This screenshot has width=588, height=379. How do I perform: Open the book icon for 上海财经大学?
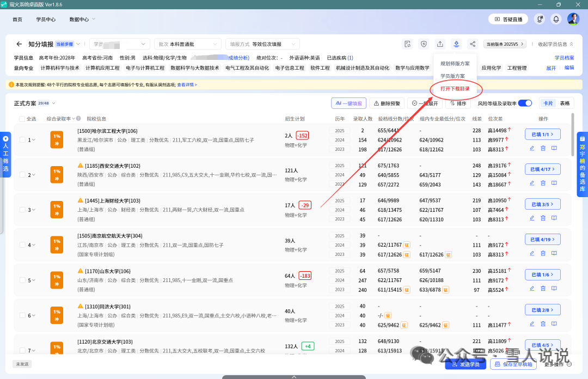pyautogui.click(x=554, y=218)
